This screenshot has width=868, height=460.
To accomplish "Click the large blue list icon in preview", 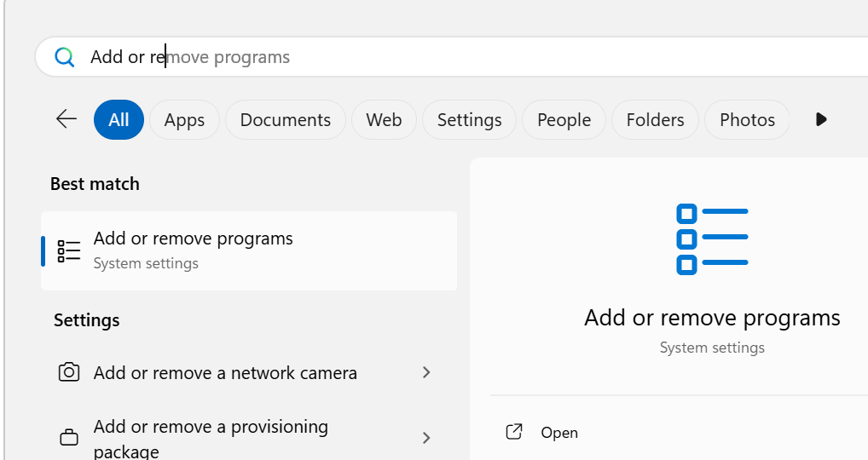I will pyautogui.click(x=712, y=239).
